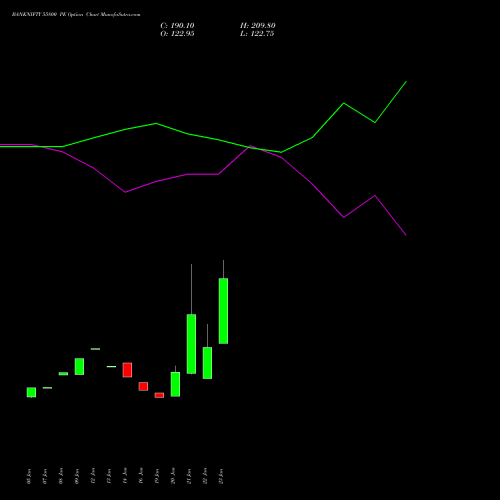Click the red candle for 14 Jan
500x500 pixels.
pyautogui.click(x=127, y=370)
